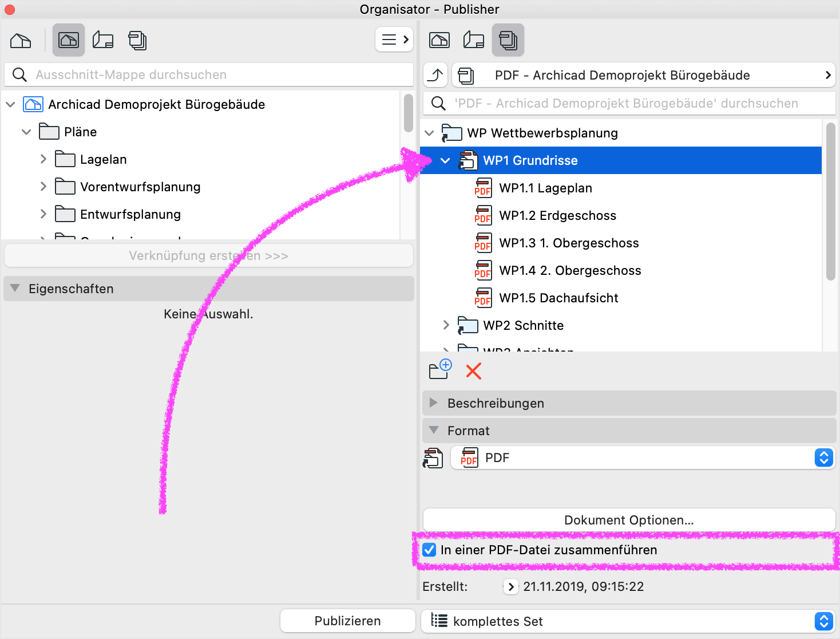Image resolution: width=840 pixels, height=639 pixels.
Task: Go up one level in publisher set
Action: pyautogui.click(x=435, y=75)
